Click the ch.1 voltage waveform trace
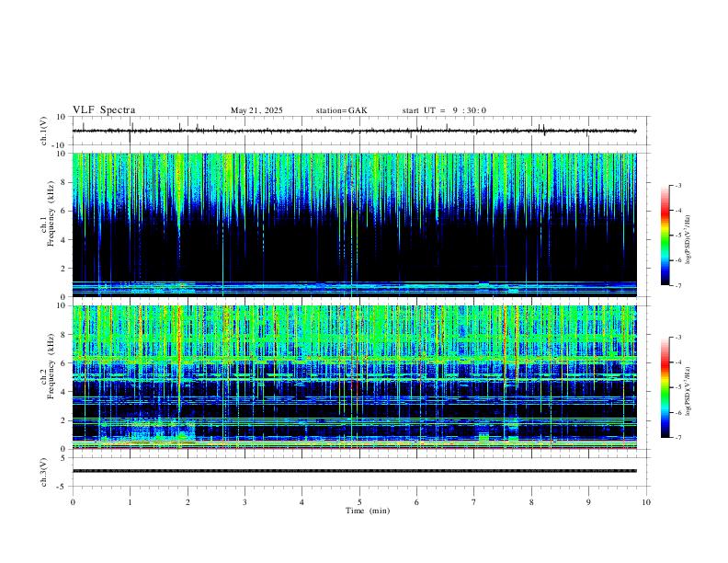This screenshot has height=563, width=728. (354, 131)
